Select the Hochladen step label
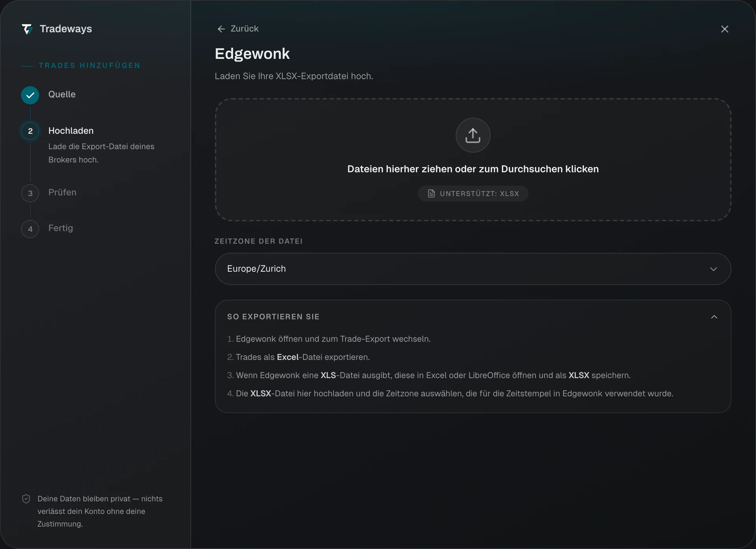This screenshot has height=549, width=756. [x=71, y=131]
